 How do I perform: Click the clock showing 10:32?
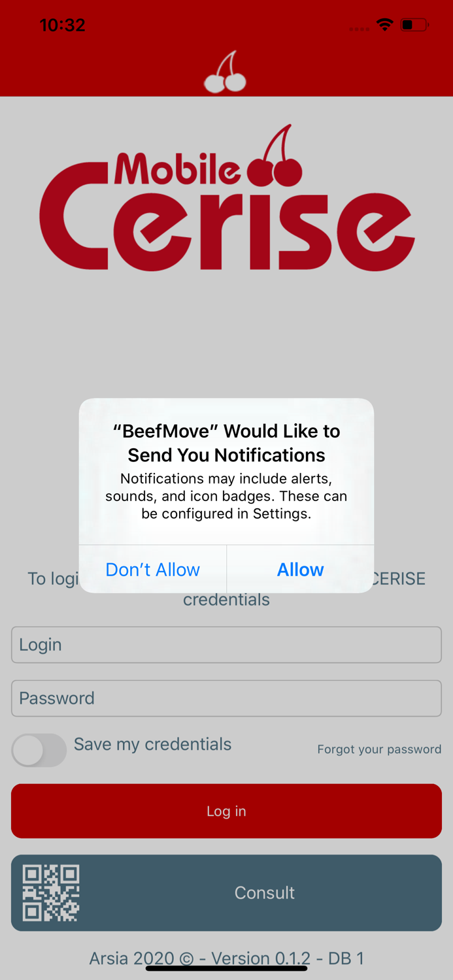[62, 25]
